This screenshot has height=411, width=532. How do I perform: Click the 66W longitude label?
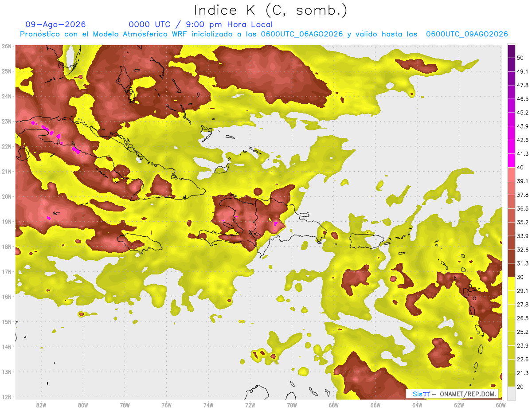tap(376, 405)
